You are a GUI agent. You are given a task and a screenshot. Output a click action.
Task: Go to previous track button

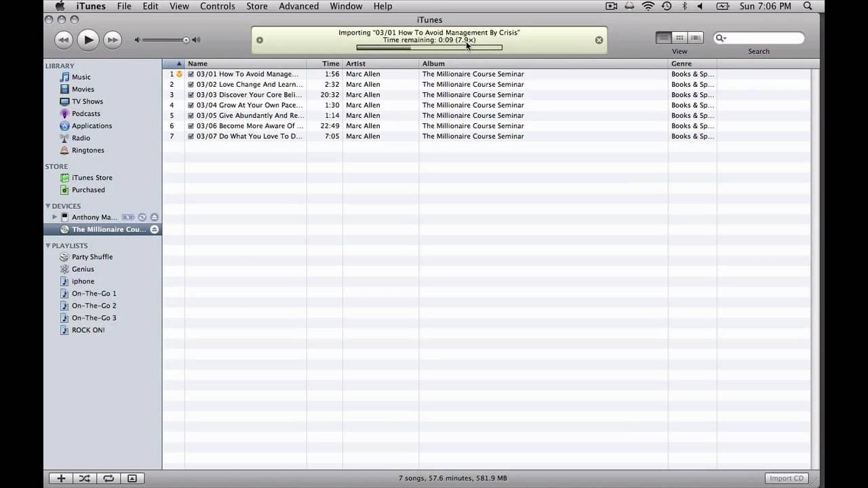tap(64, 40)
